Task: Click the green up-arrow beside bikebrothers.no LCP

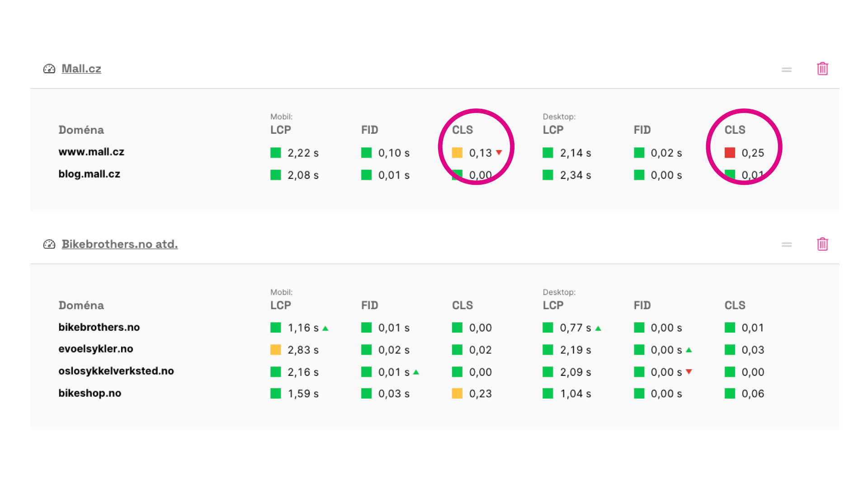Action: [325, 328]
